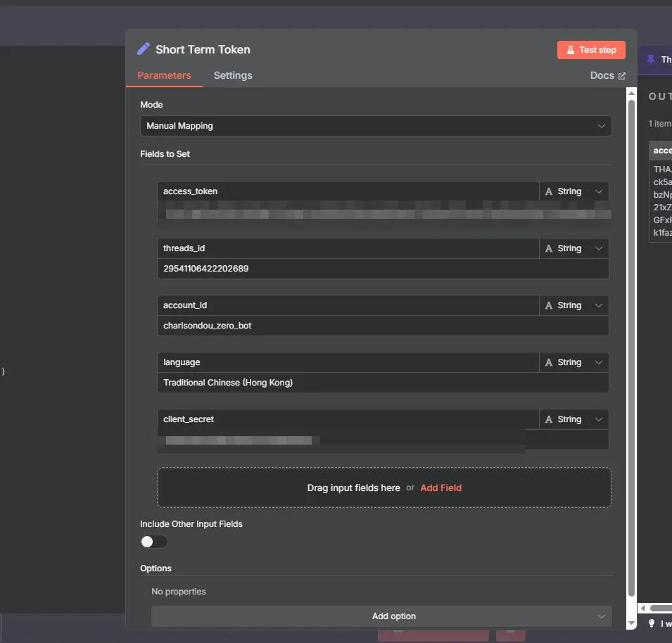
Task: Click the left scroll arrow in output panel
Action: point(642,608)
